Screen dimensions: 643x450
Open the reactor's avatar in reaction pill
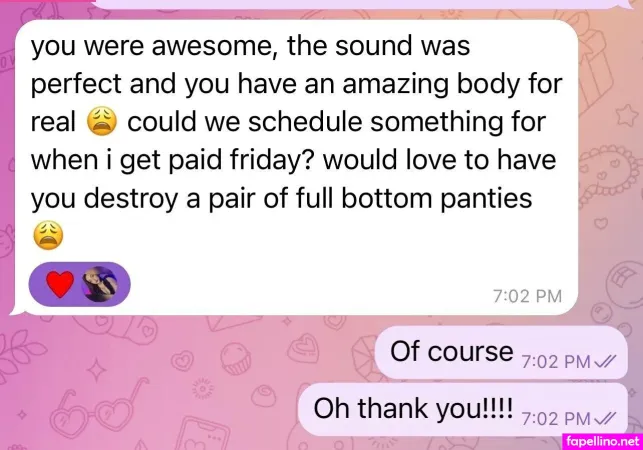pyautogui.click(x=100, y=284)
